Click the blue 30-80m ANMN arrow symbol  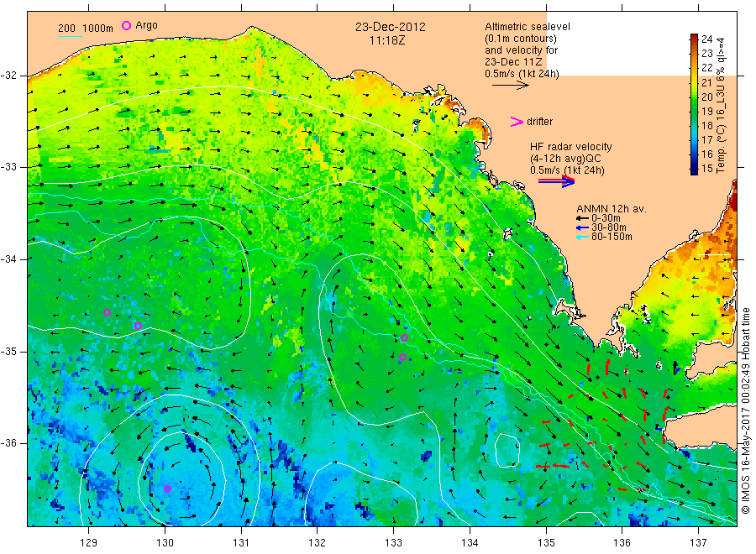583,227
